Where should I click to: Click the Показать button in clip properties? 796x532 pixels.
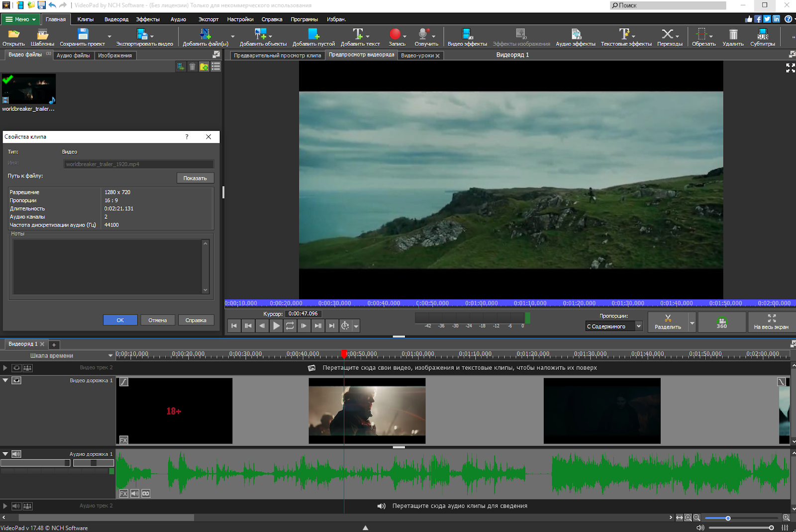195,177
